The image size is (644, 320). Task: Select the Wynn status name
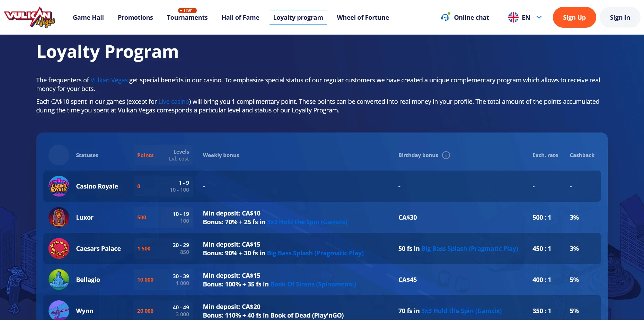point(85,311)
